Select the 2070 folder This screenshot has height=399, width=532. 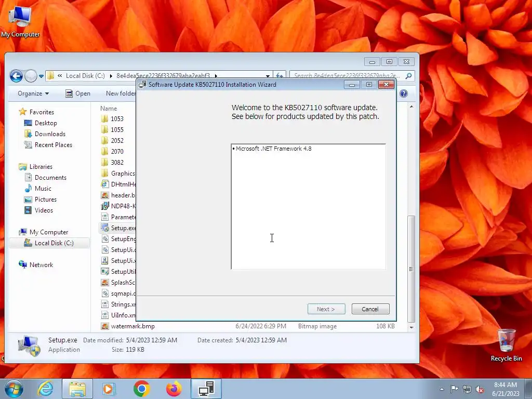[112, 151]
